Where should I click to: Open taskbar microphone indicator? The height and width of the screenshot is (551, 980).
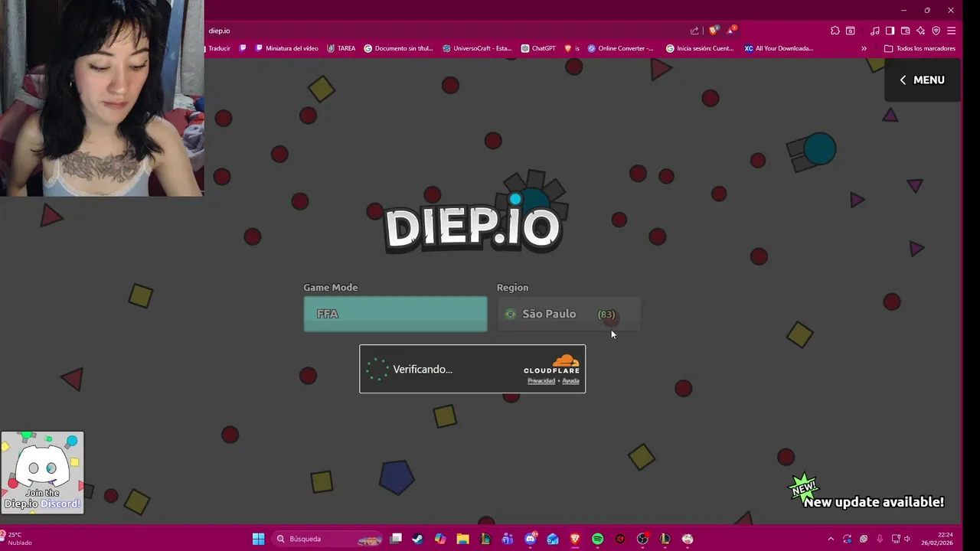880,539
